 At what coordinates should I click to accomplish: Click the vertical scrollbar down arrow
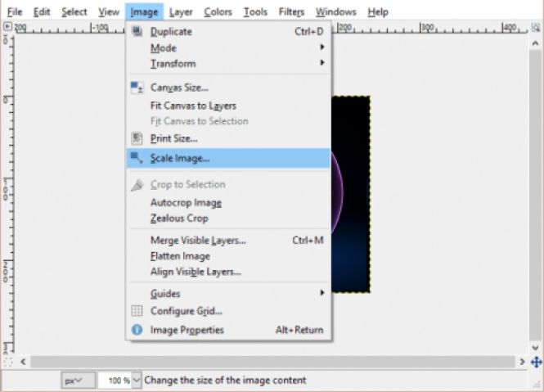click(535, 348)
